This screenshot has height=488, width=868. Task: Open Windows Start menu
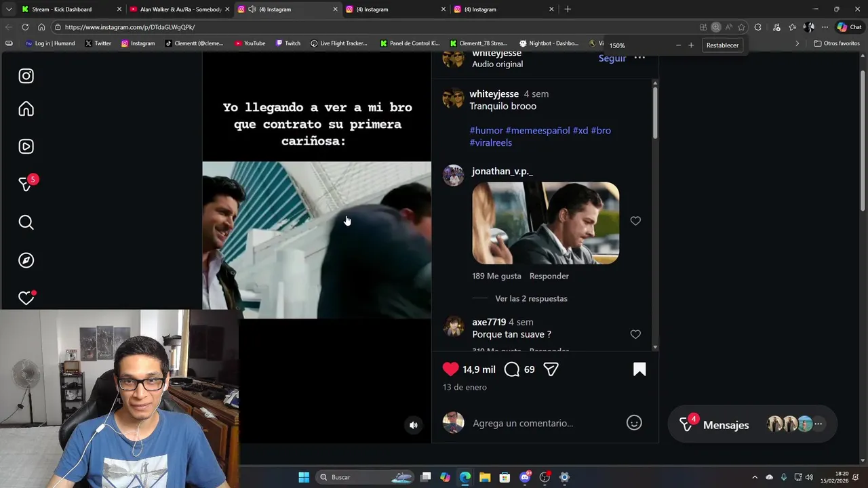click(x=304, y=477)
